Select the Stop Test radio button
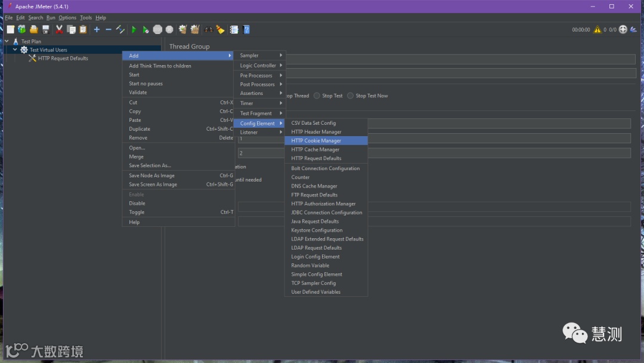The image size is (644, 363). (317, 96)
